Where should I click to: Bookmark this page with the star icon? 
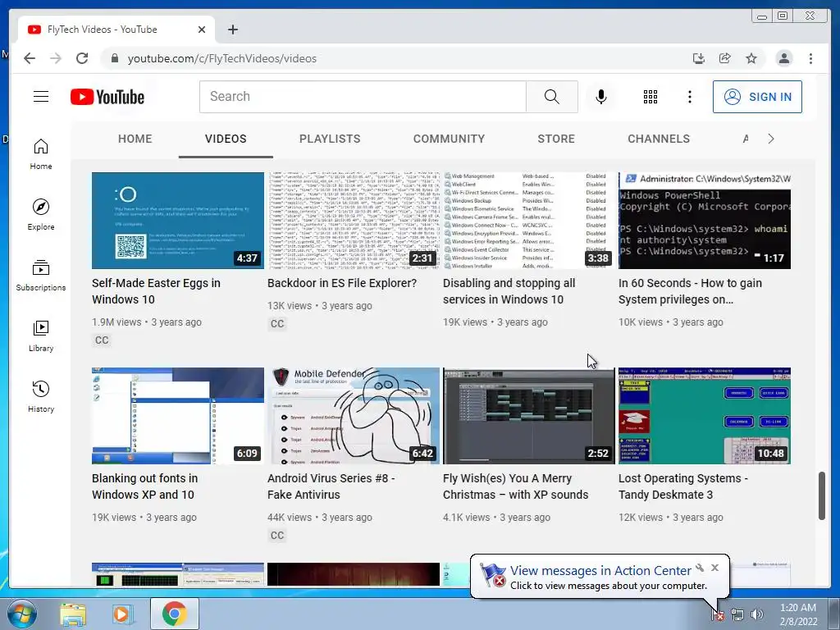[751, 58]
